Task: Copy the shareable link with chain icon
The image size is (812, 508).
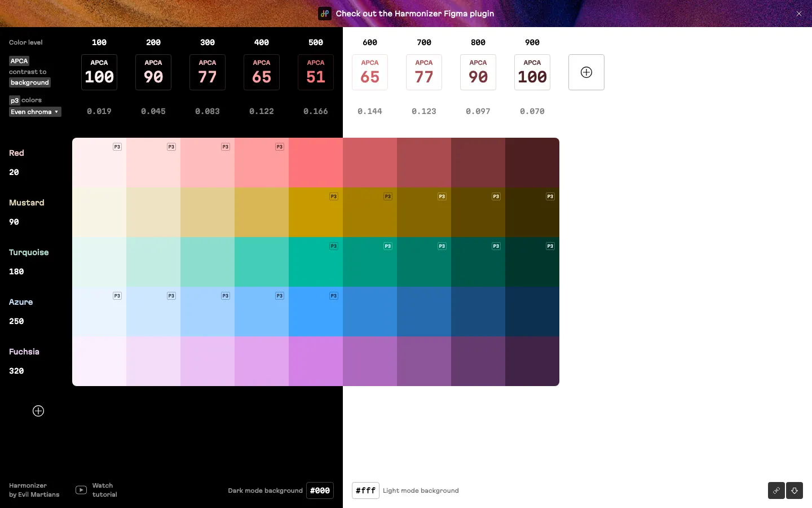Action: click(x=776, y=491)
